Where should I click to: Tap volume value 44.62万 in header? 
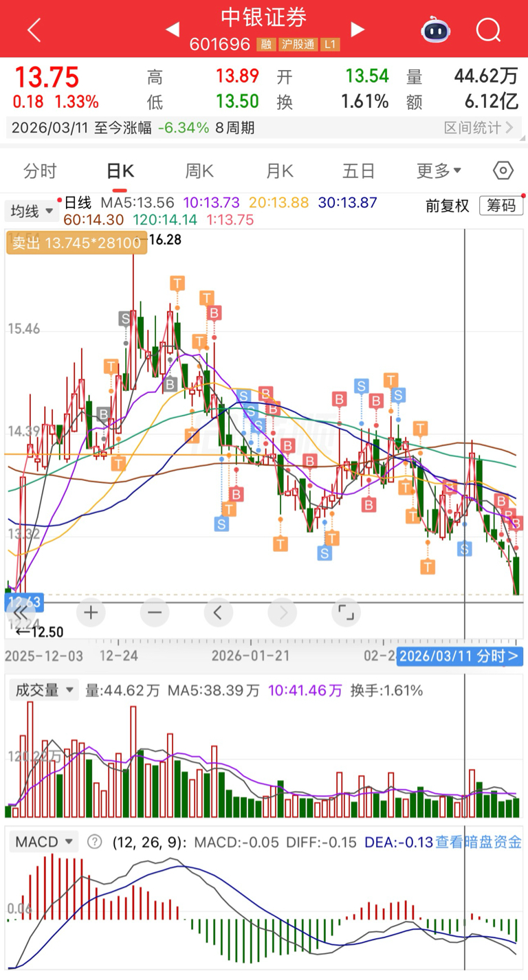click(486, 76)
